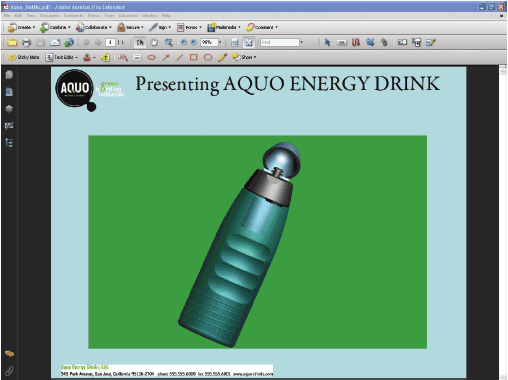Open the Sticky Note tool
This screenshot has height=380, width=508.
[x=23, y=57]
